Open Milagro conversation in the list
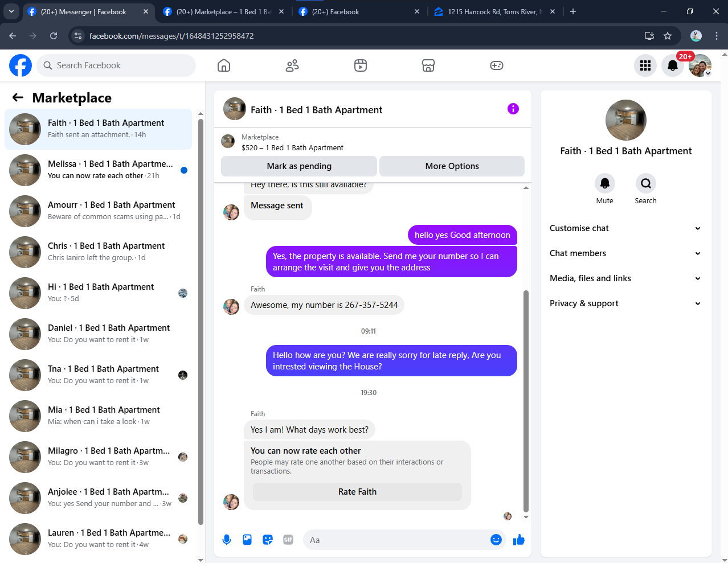 (98, 457)
